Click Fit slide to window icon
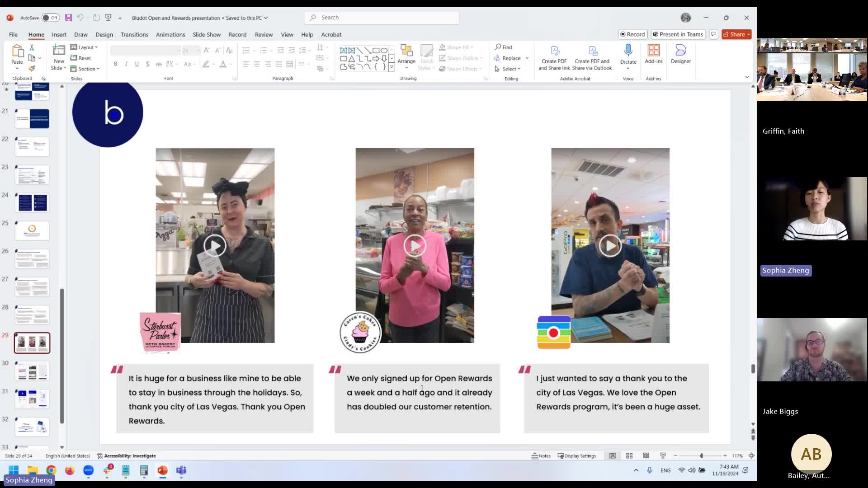868x488 pixels. 751,456
